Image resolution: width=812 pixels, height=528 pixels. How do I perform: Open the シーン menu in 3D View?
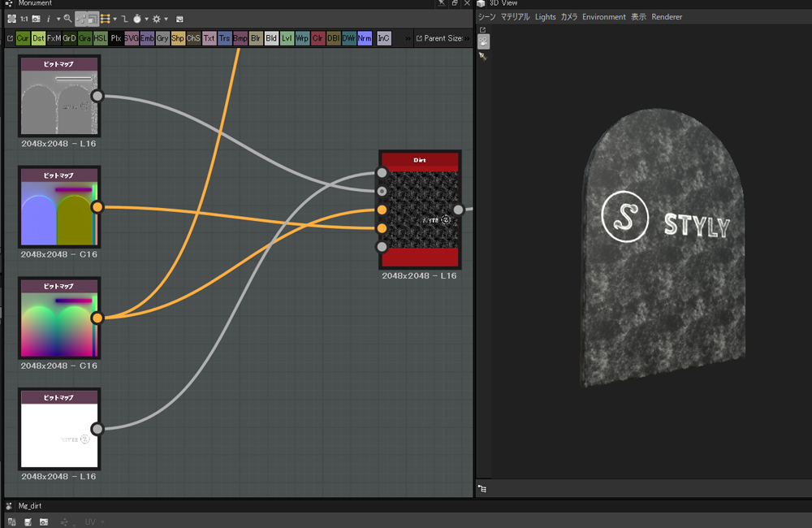click(x=486, y=17)
